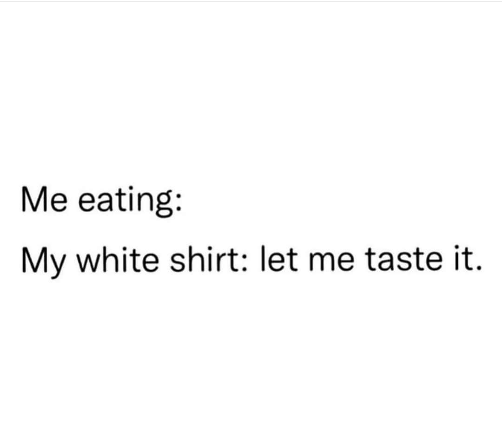Screen dimensions: 502x448
Task: Click the capital M in "Me"
Action: (34, 200)
